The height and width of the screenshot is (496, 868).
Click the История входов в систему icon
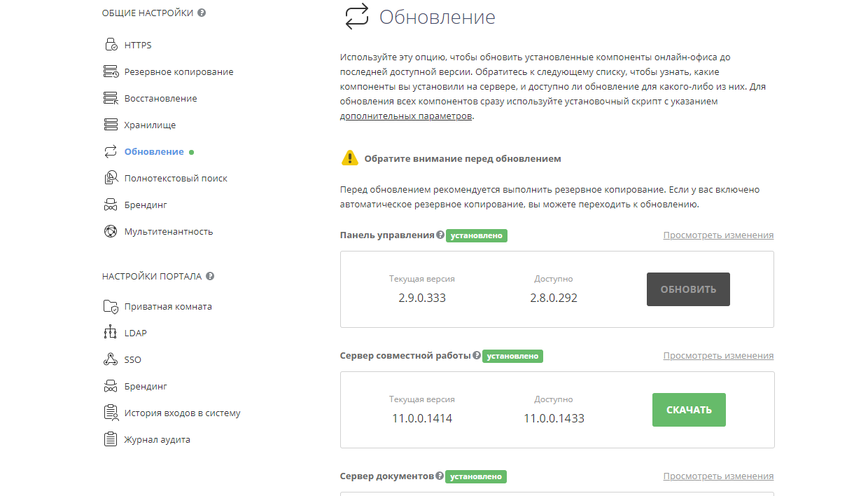coord(111,413)
